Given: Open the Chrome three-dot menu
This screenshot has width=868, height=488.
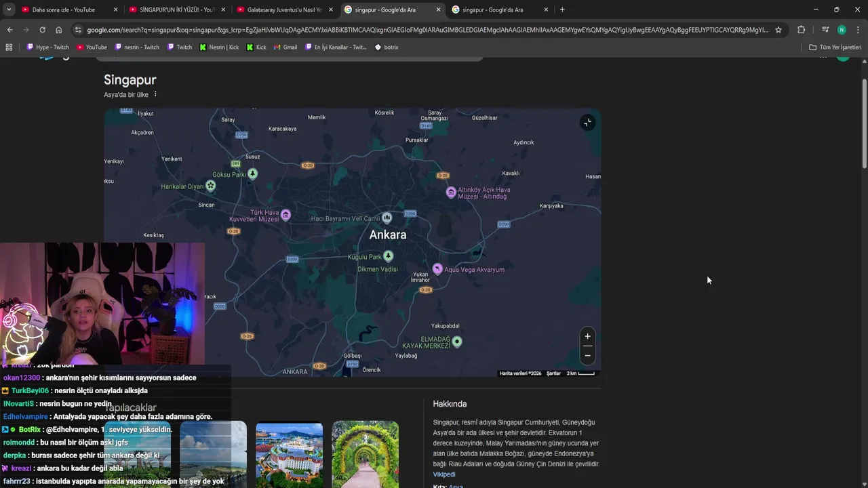Looking at the screenshot, I should [857, 30].
